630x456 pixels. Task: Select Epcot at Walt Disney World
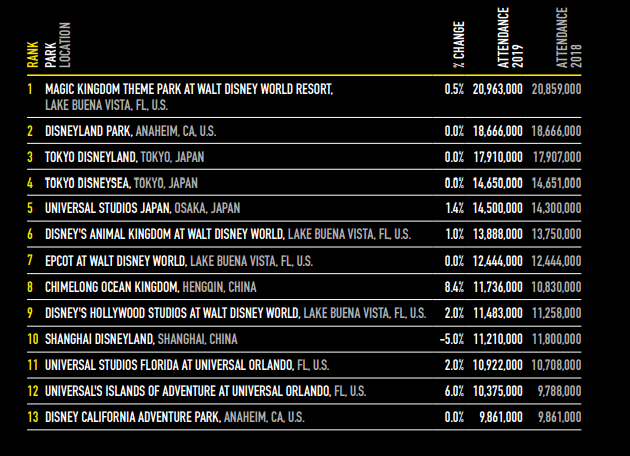116,261
